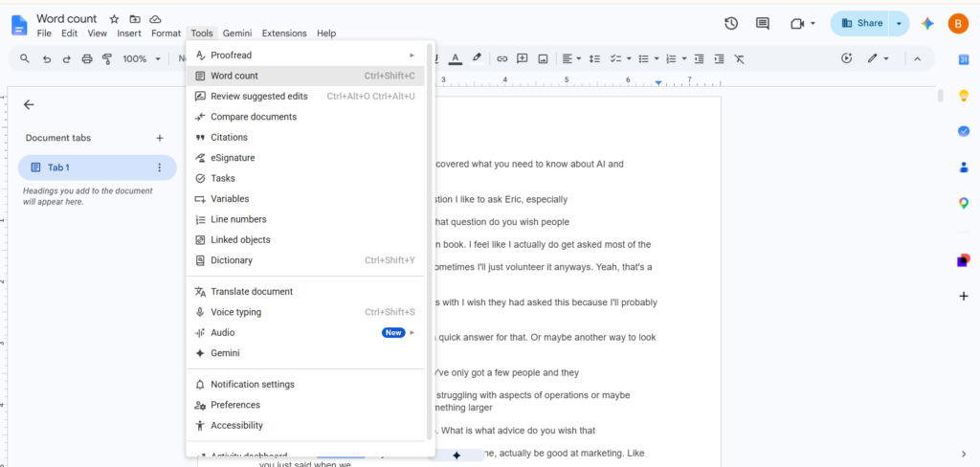
Task: Open the zoom 100% dropdown
Action: click(x=142, y=58)
